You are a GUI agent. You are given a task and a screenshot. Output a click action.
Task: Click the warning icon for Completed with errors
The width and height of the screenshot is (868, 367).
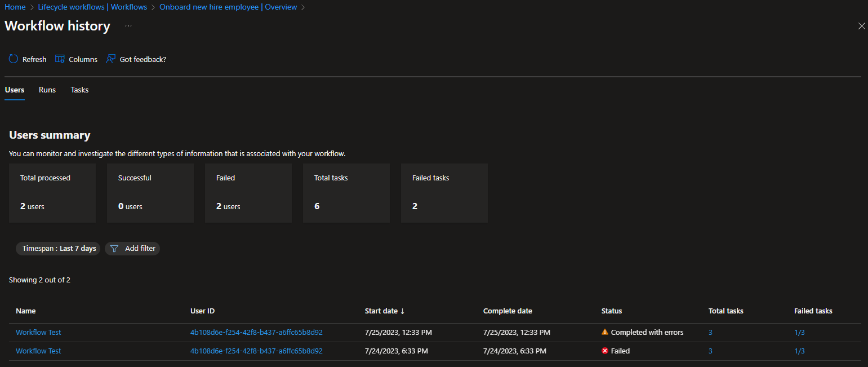(x=605, y=332)
